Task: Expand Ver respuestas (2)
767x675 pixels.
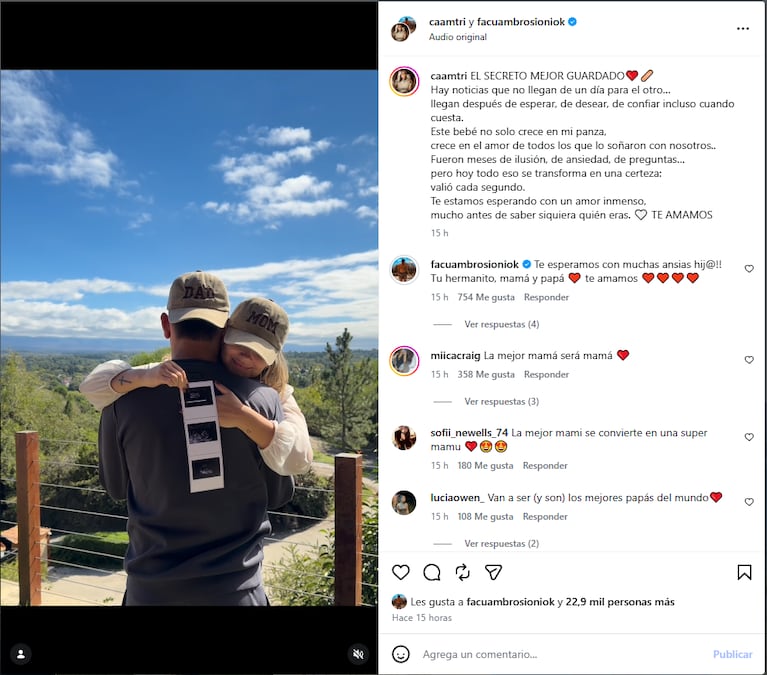Action: pos(501,543)
